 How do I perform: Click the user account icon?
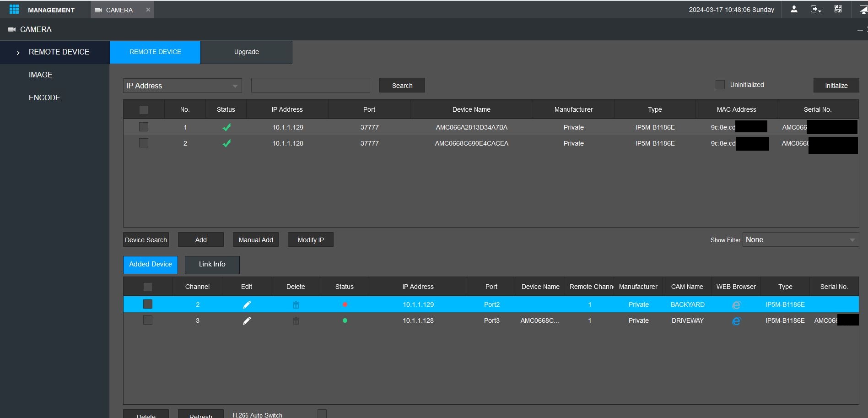point(794,9)
